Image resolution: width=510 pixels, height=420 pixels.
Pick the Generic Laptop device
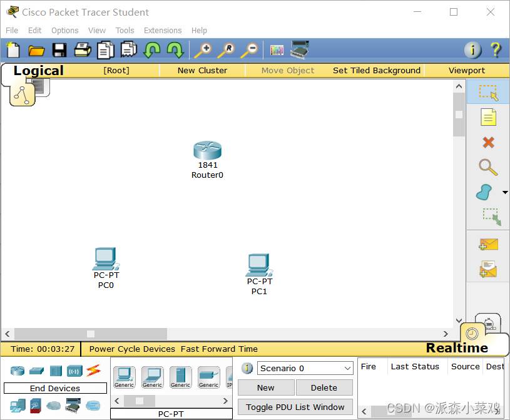(x=153, y=377)
